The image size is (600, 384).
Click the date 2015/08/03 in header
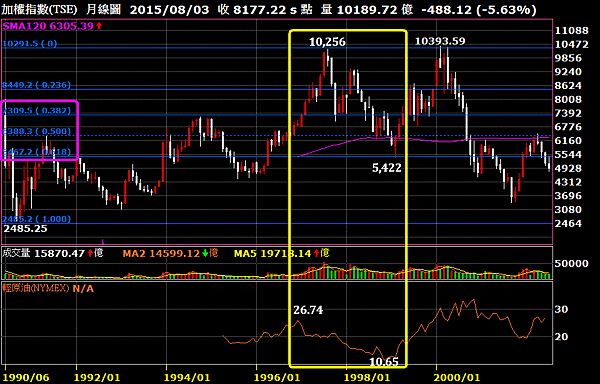coord(170,9)
